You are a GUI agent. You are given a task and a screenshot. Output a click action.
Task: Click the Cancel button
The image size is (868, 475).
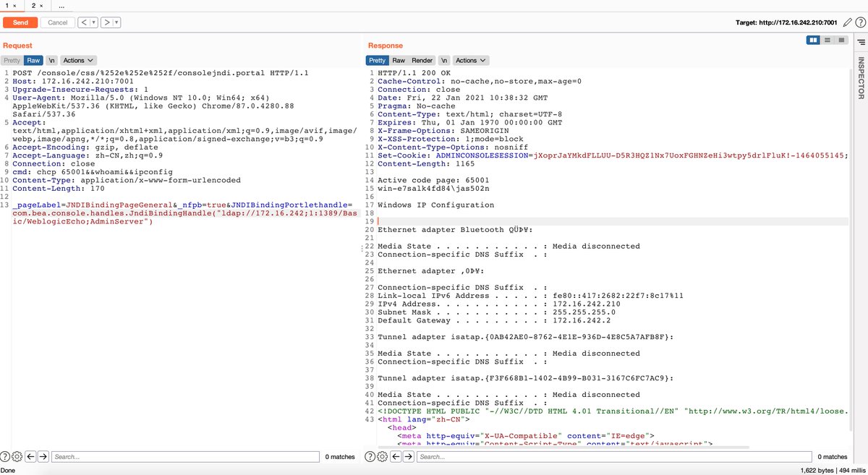click(x=58, y=22)
